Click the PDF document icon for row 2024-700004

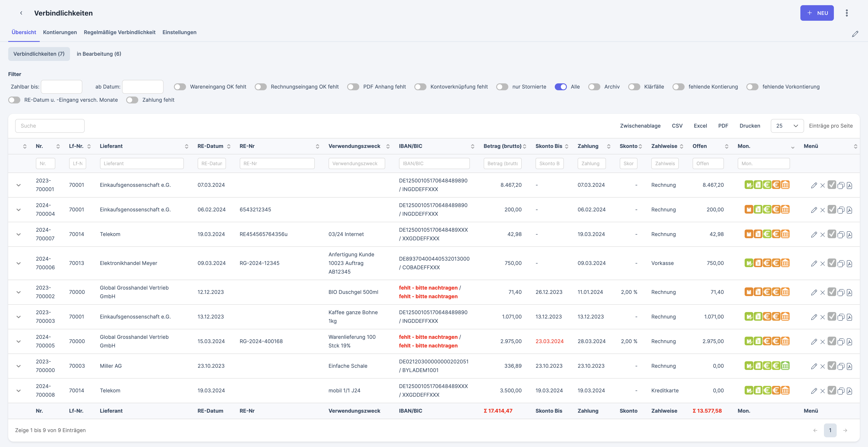[x=849, y=210]
